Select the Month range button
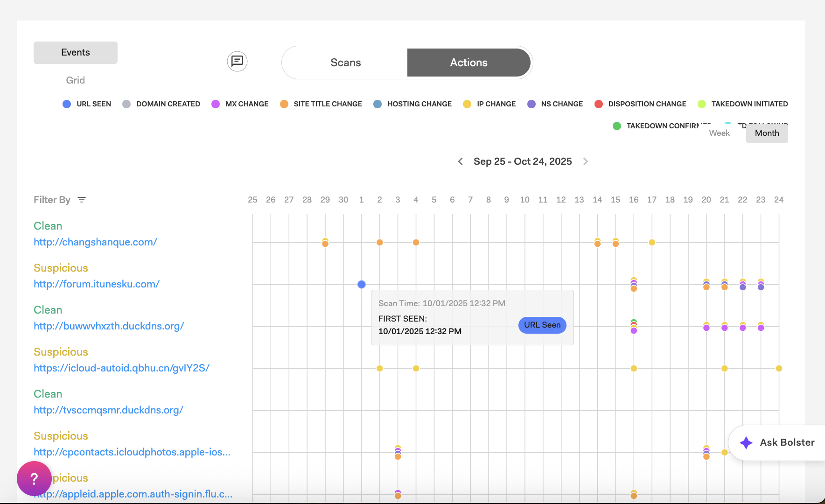This screenshot has height=504, width=825. [x=767, y=133]
